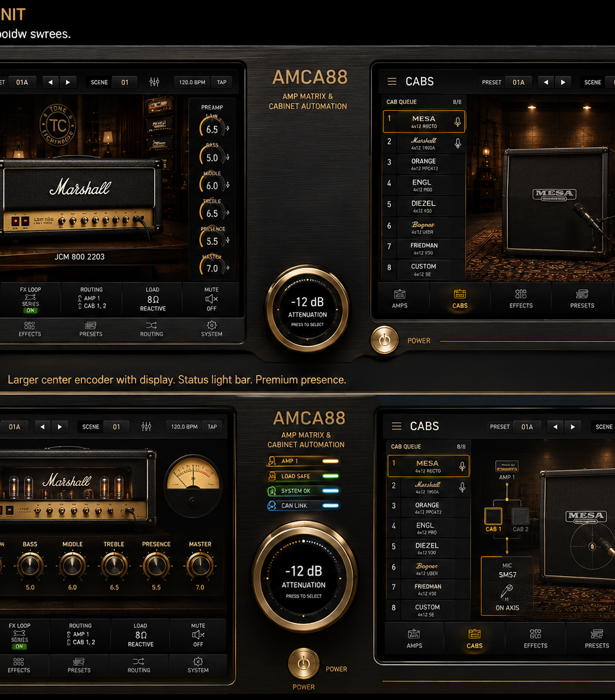Screen dimensions: 615x700
Task: Click the lower BASS knob at 5.0
Action: tap(30, 565)
